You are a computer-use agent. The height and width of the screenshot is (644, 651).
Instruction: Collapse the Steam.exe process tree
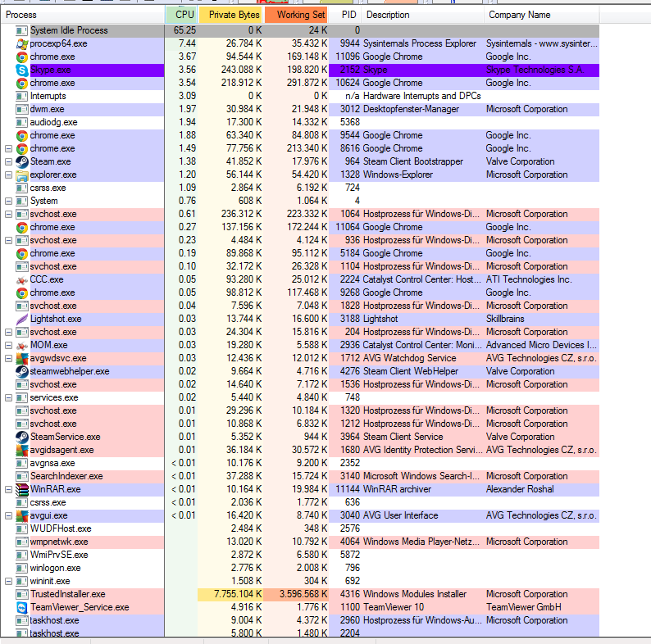8,162
